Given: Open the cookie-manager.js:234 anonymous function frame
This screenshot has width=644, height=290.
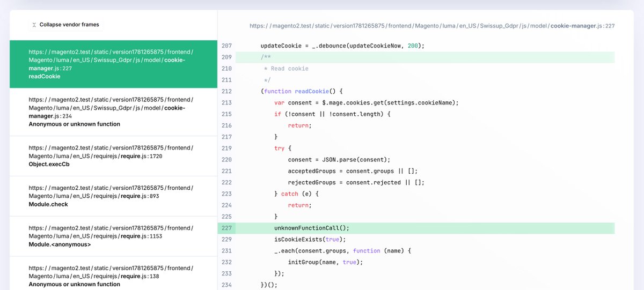Looking at the screenshot, I should 113,112.
